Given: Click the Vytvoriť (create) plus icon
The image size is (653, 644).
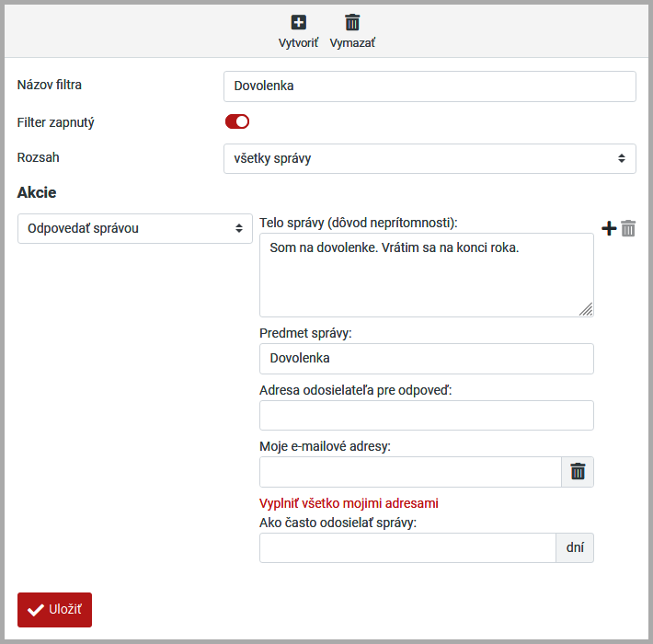Looking at the screenshot, I should [x=298, y=23].
